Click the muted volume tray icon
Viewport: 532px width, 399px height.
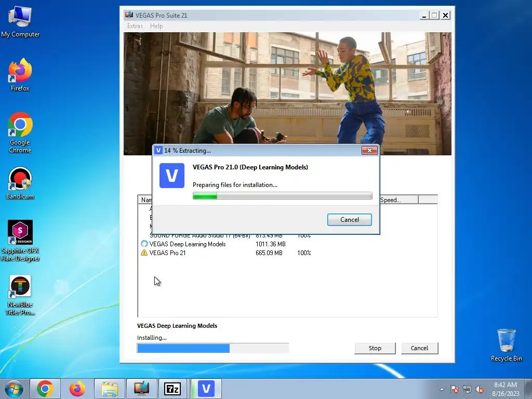click(480, 389)
